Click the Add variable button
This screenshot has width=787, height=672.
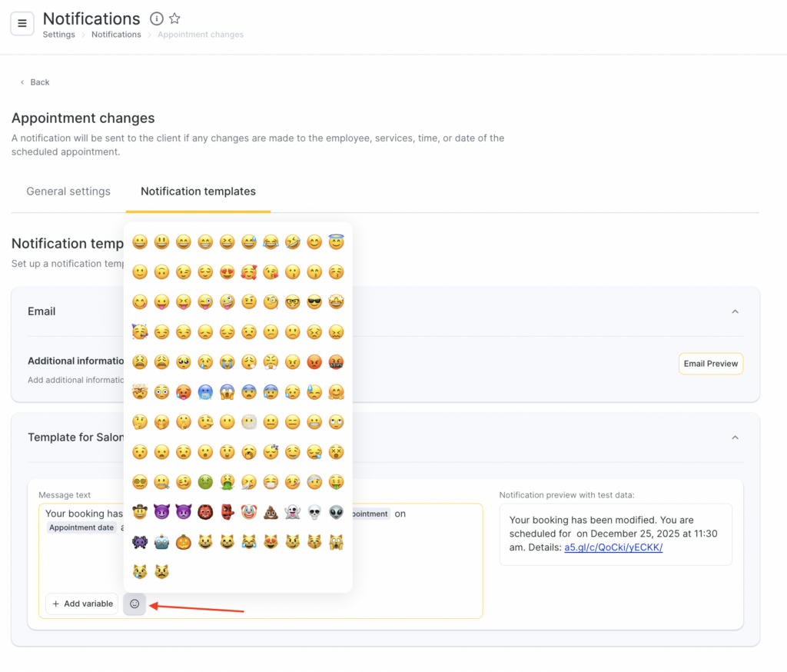pyautogui.click(x=82, y=604)
